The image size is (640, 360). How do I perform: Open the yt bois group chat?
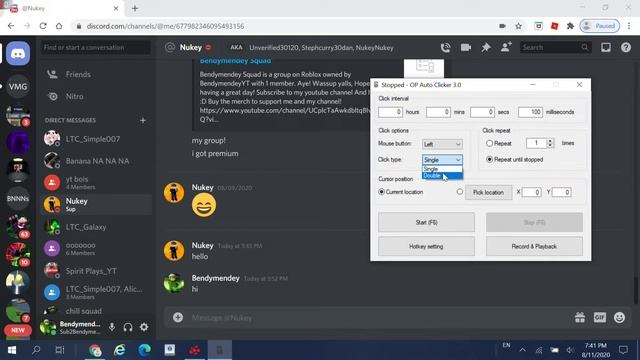tap(96, 182)
